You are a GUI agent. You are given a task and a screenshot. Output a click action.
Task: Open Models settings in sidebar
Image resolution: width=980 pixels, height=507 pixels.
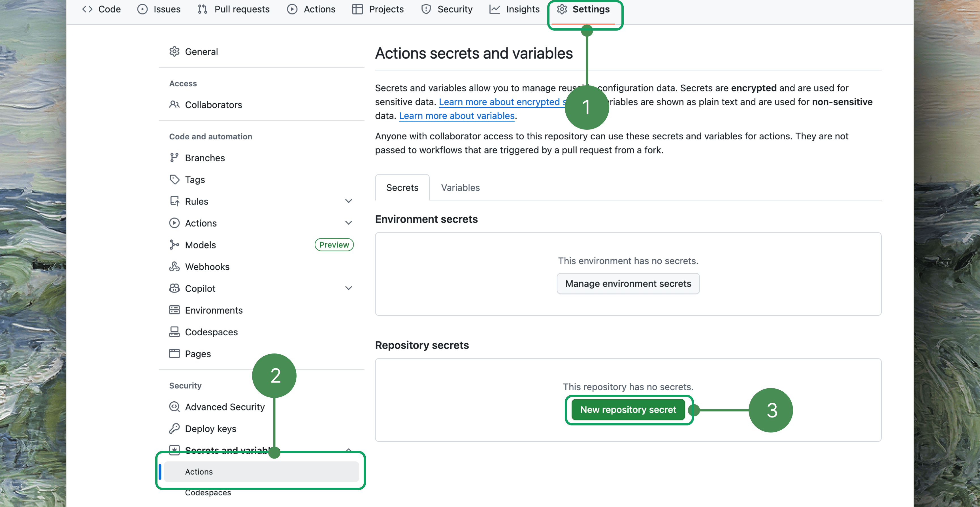coord(261,245)
